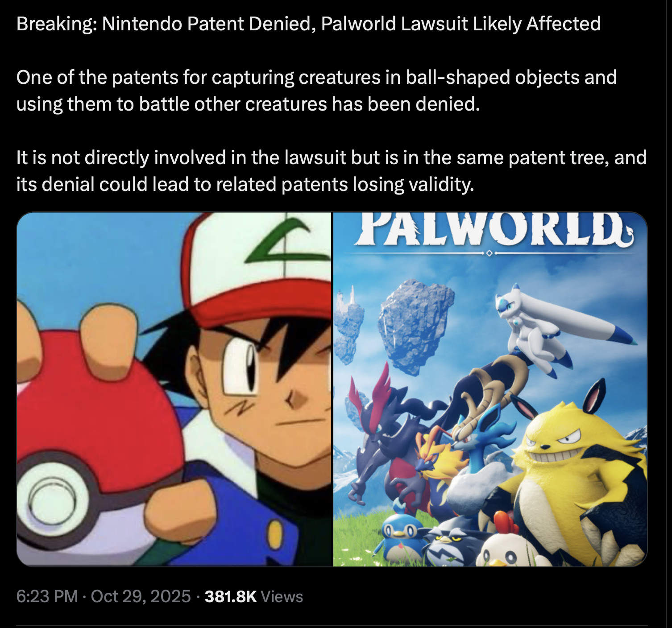Click the paragraph about the same patent tree
672x628 pixels.
coord(331,171)
